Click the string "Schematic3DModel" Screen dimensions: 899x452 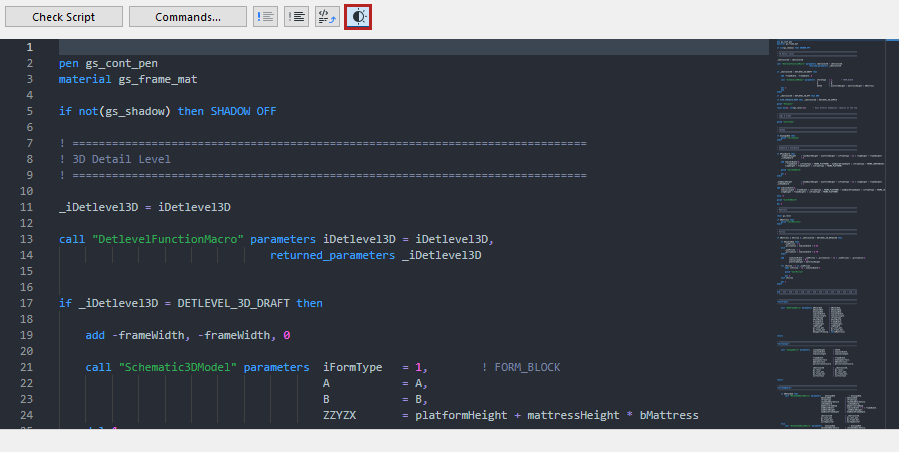pos(178,367)
